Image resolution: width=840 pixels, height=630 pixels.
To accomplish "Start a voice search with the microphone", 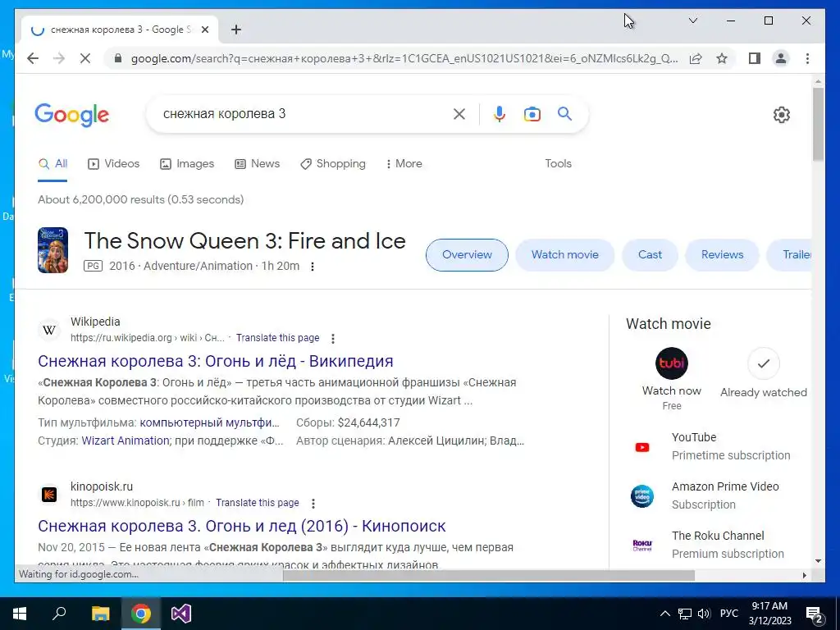I will (500, 113).
